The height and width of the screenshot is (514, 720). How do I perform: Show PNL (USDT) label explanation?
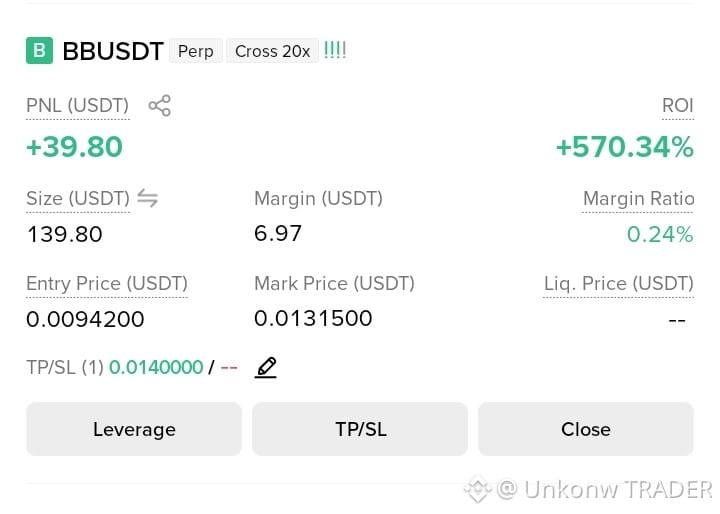78,106
